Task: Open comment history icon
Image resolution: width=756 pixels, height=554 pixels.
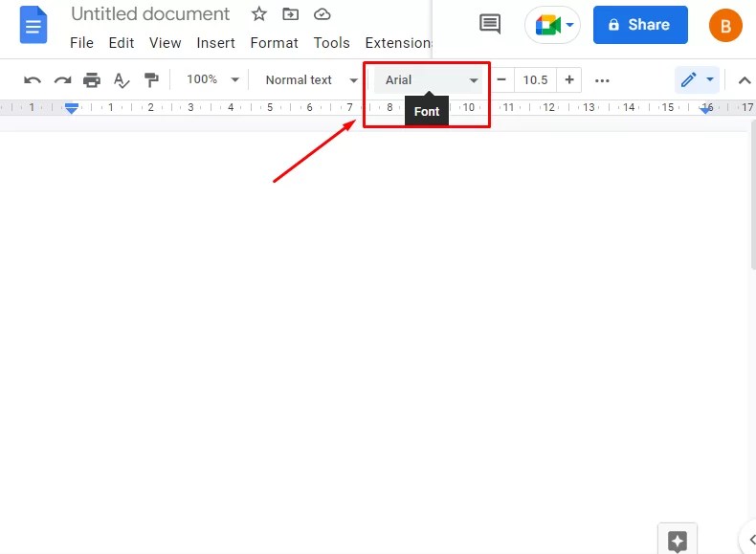Action: [490, 24]
